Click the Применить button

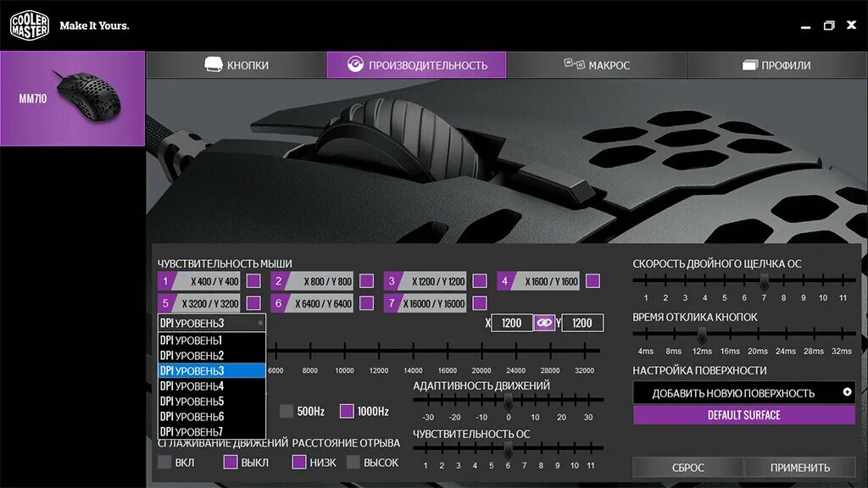pyautogui.click(x=800, y=468)
